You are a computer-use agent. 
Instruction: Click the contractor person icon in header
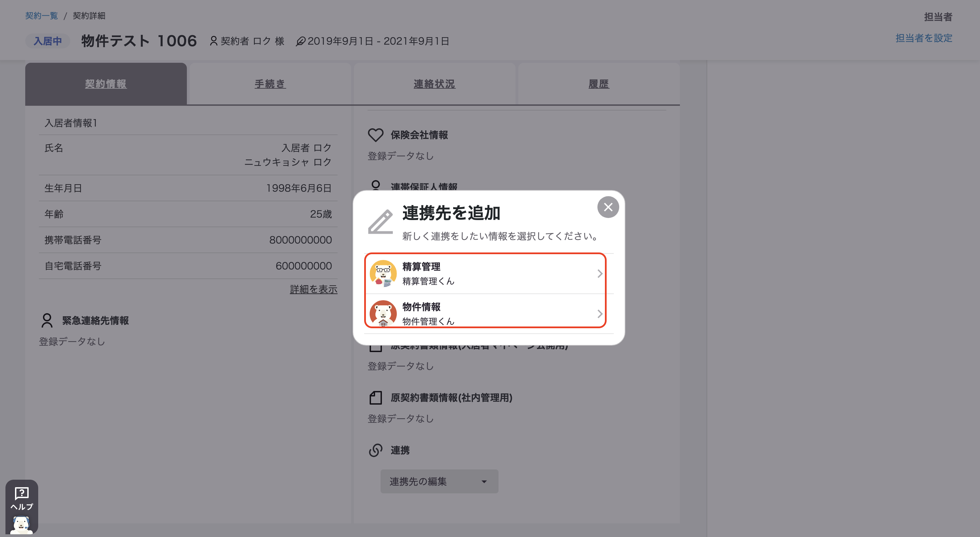click(x=214, y=41)
